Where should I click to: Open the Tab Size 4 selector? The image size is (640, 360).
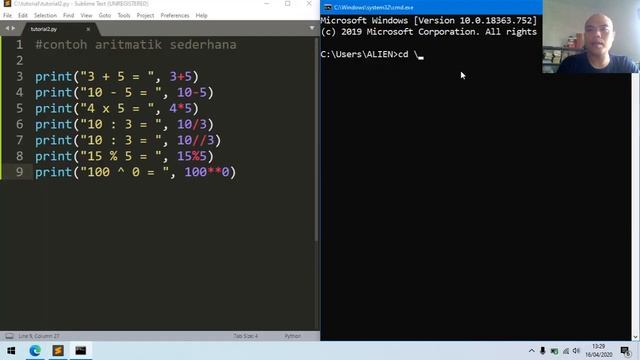[245, 336]
